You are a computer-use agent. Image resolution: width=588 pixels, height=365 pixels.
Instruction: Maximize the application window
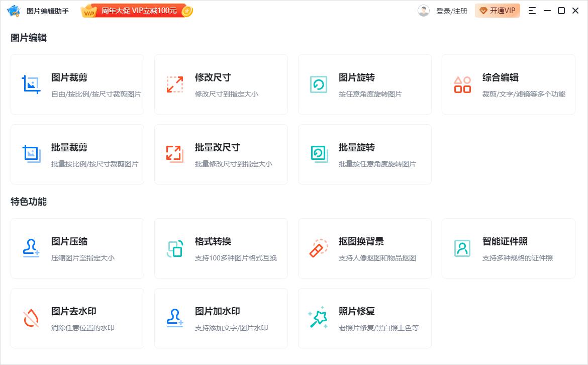[561, 11]
